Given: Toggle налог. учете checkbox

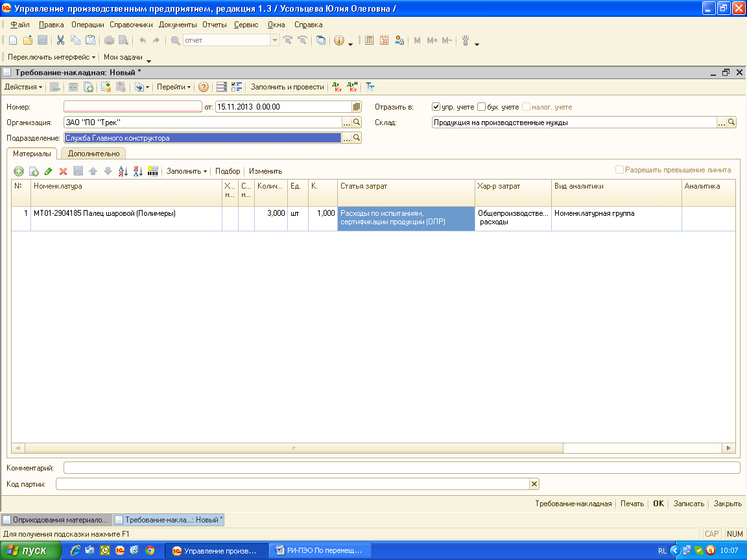Looking at the screenshot, I should tap(527, 107).
